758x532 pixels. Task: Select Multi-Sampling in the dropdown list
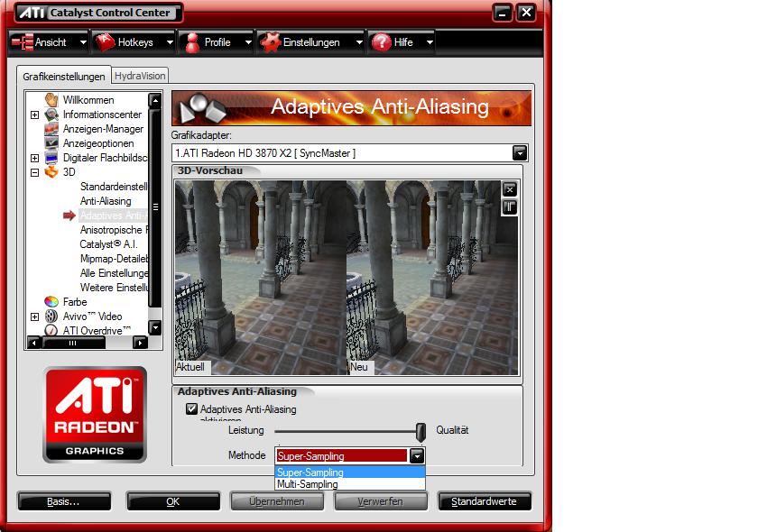coord(350,483)
